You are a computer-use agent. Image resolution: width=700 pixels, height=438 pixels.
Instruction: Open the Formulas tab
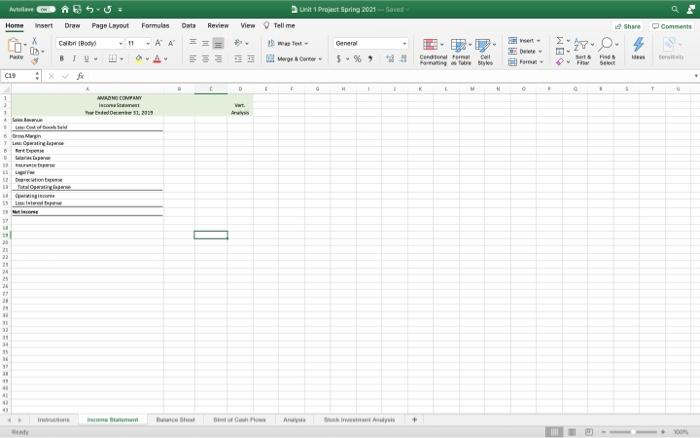pyautogui.click(x=155, y=25)
